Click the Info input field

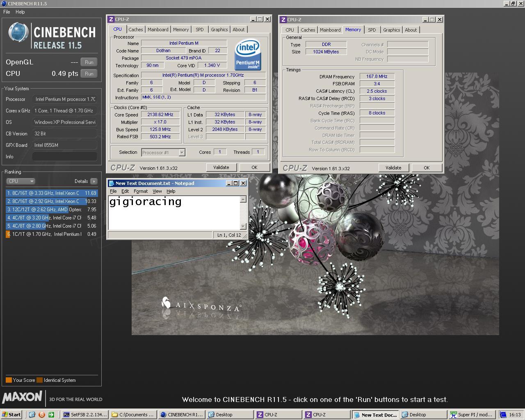tap(65, 157)
